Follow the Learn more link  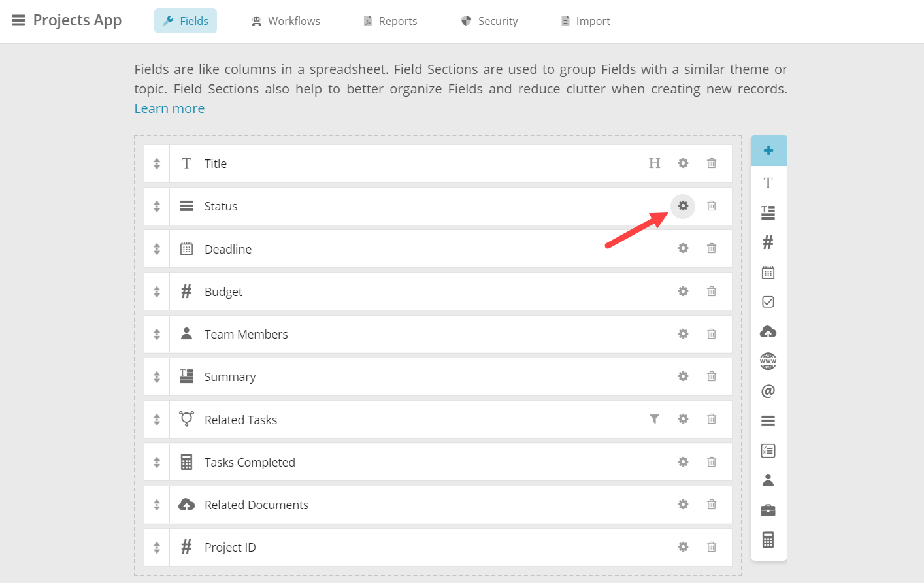(169, 108)
